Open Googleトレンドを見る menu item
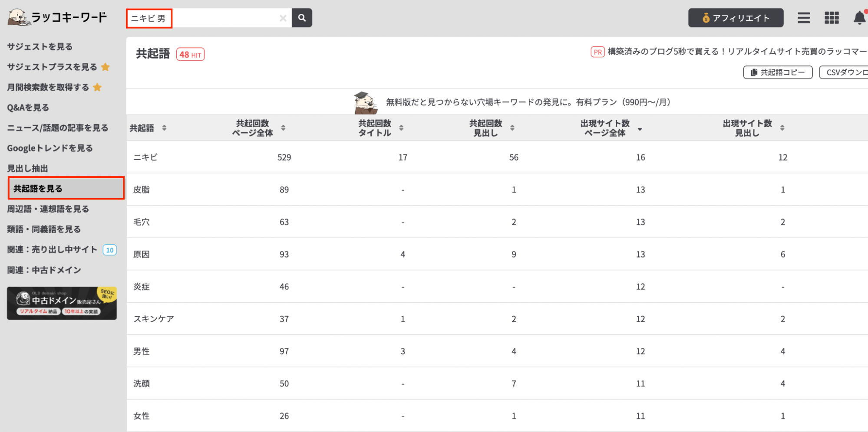The image size is (868, 432). pyautogui.click(x=50, y=148)
